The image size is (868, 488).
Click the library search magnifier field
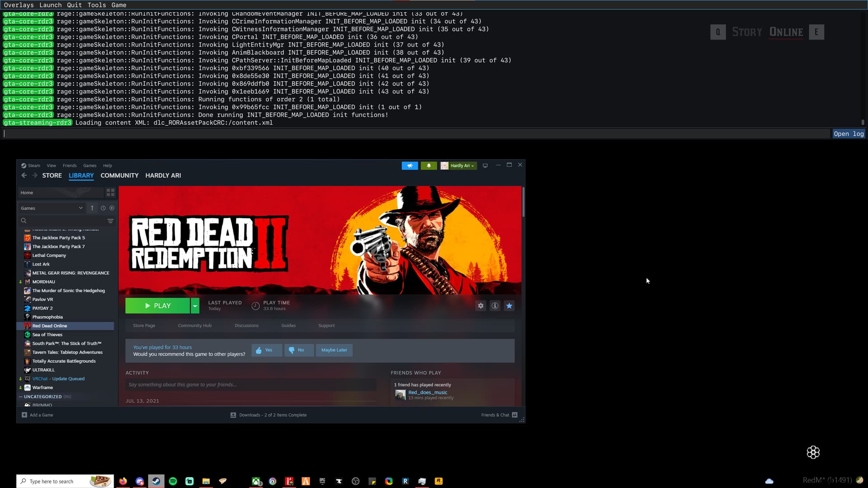[61, 221]
